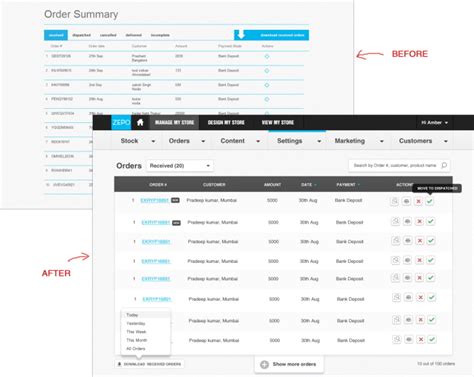Click the action icon for the 2nd Sep order
This screenshot has width=474, height=377.
tap(267, 85)
